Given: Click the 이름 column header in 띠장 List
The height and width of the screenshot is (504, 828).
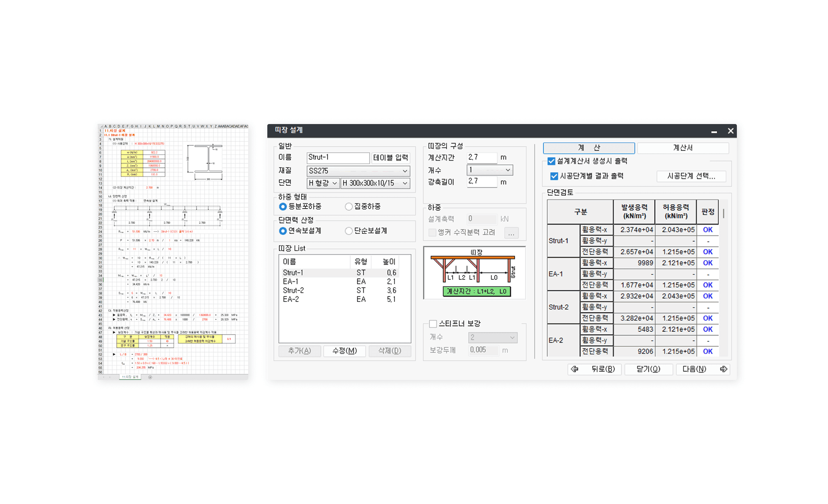Looking at the screenshot, I should coord(315,262).
